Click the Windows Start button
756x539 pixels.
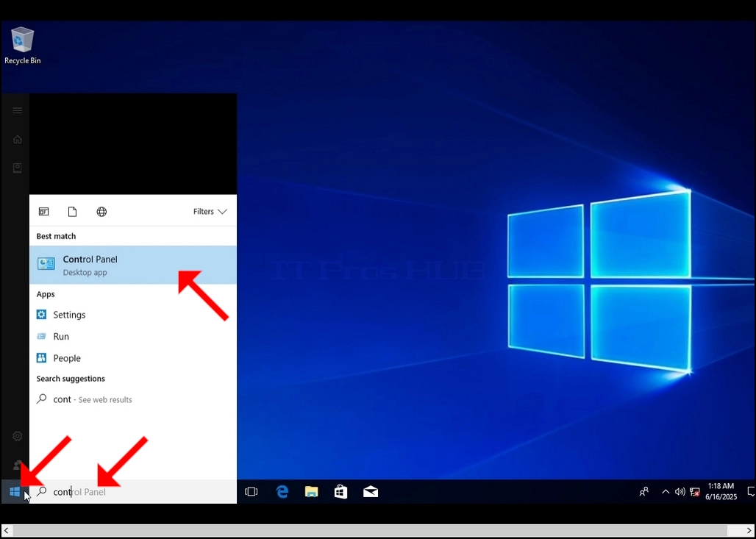pyautogui.click(x=15, y=492)
